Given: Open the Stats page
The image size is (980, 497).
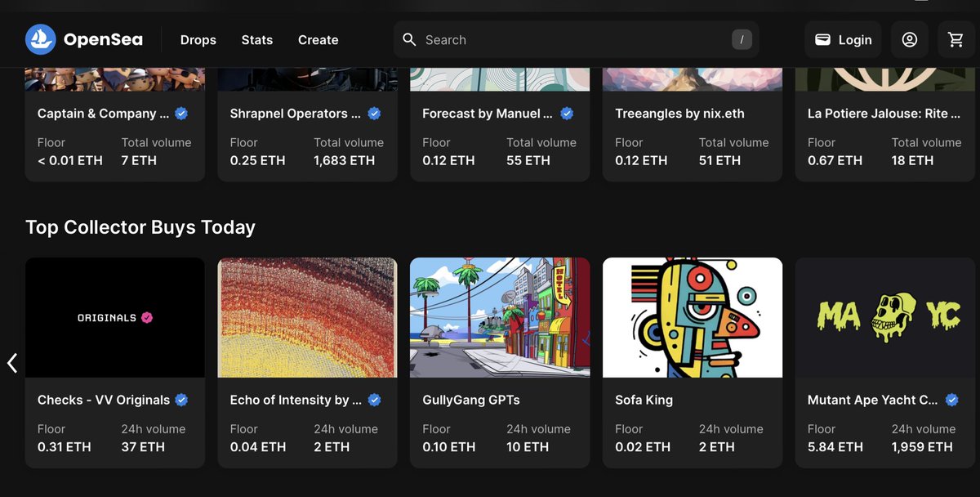Looking at the screenshot, I should (257, 40).
